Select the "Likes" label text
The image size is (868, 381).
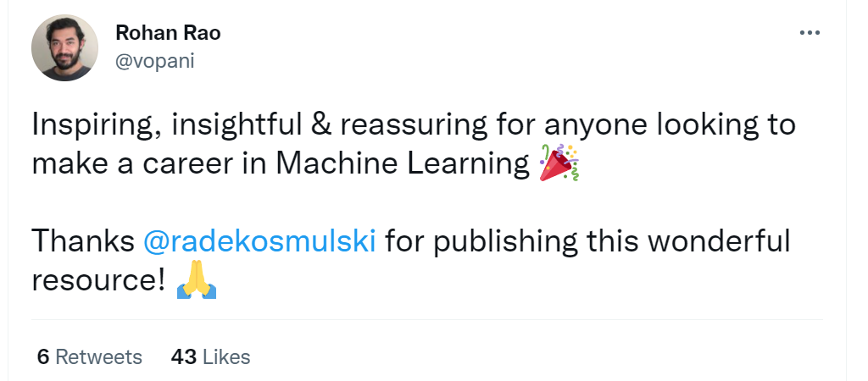(226, 357)
